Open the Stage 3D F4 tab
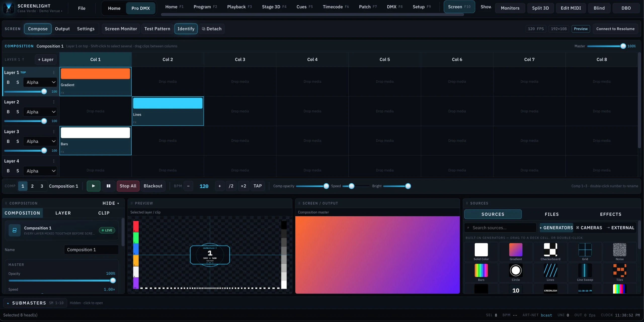Image resolution: width=644 pixels, height=322 pixels. [x=274, y=7]
